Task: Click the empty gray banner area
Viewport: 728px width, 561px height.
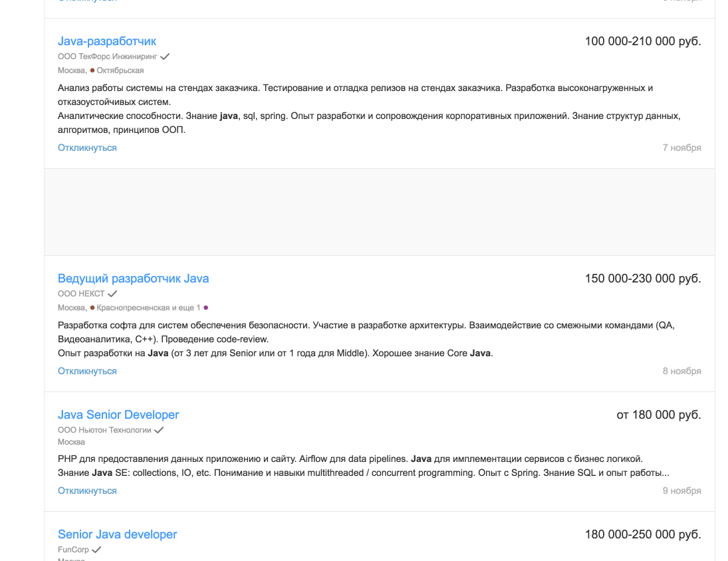Action: 380,212
